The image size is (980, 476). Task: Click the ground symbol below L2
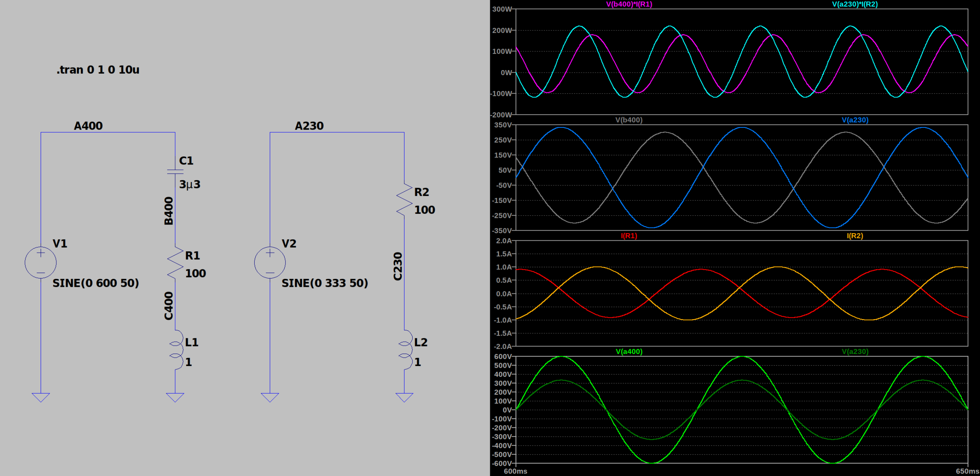pos(404,397)
